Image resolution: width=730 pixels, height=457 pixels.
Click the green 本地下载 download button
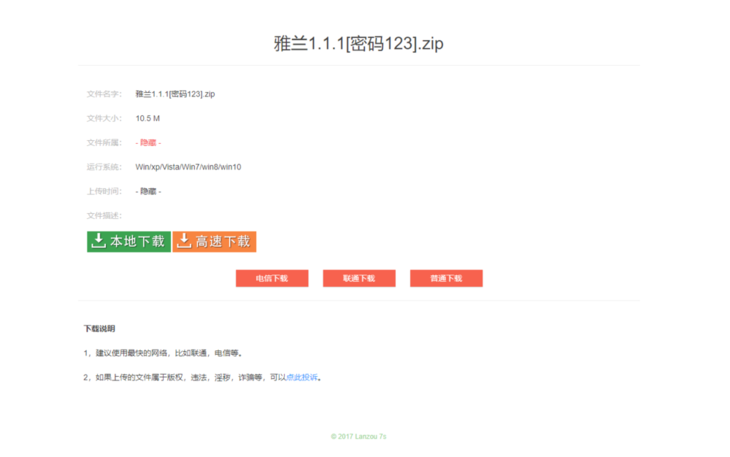click(128, 242)
